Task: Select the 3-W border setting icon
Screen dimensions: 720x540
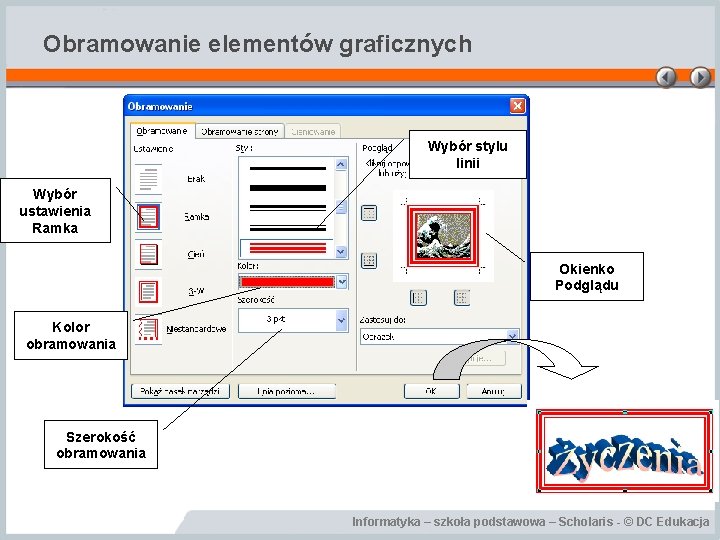Action: [148, 292]
